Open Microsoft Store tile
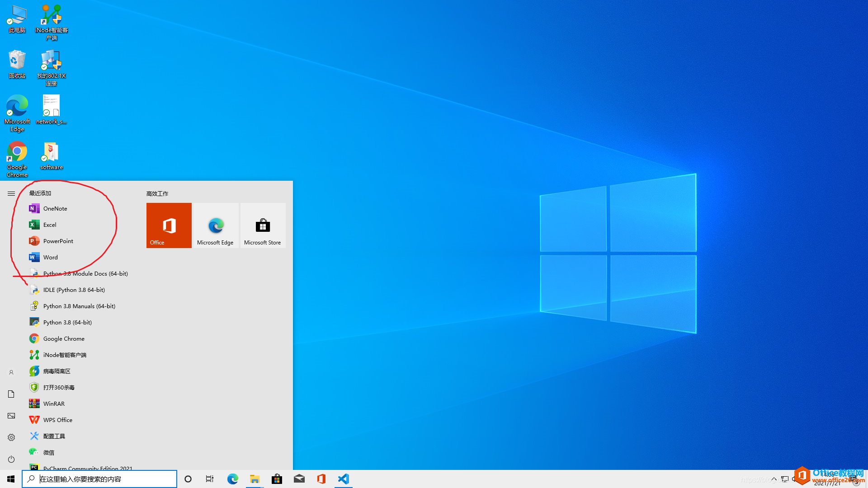This screenshot has height=488, width=868. coord(262,225)
